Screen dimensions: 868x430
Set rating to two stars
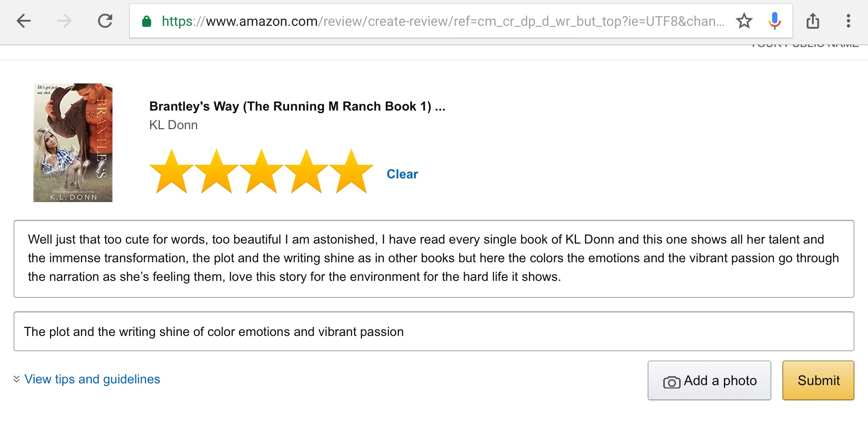coord(217,172)
